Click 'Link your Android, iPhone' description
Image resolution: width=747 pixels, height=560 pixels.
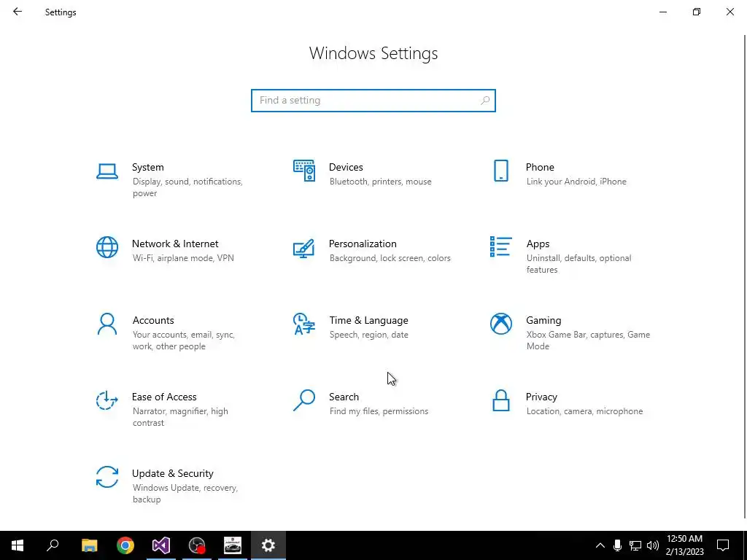pos(576,182)
